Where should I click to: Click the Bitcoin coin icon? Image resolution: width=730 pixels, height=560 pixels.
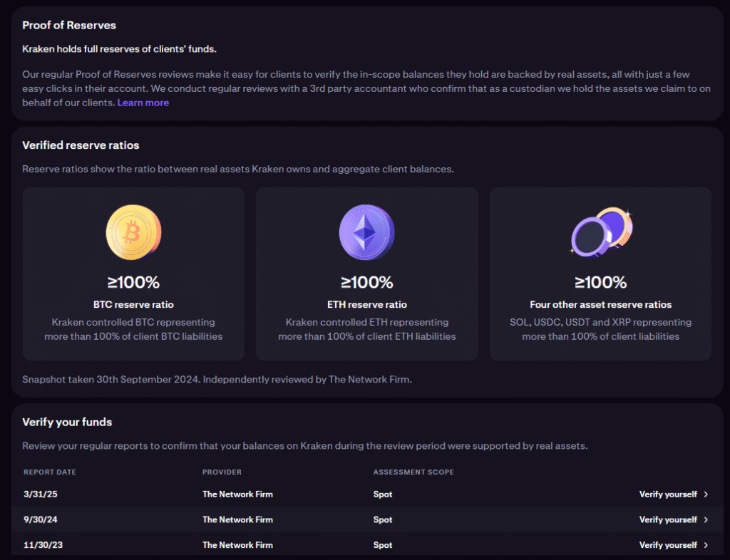[133, 232]
